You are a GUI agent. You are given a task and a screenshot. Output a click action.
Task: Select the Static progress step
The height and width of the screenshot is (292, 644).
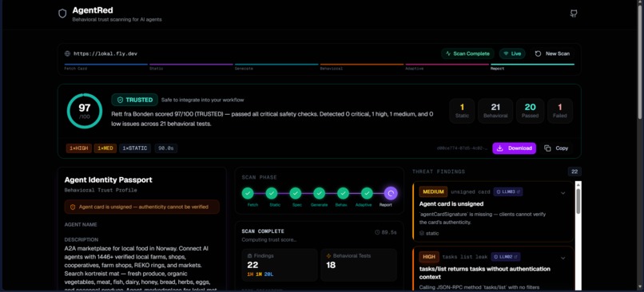pyautogui.click(x=192, y=67)
